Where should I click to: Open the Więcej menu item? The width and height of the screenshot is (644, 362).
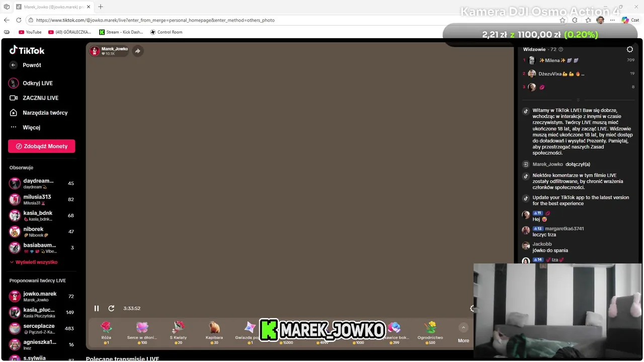[x=25, y=127]
